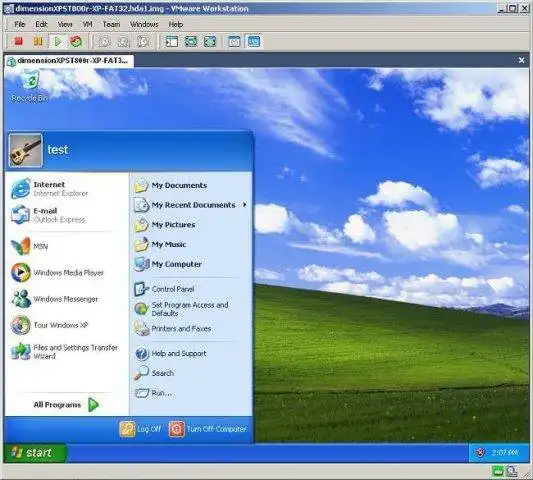
Task: Click the green Power On play icon
Action: click(x=58, y=41)
